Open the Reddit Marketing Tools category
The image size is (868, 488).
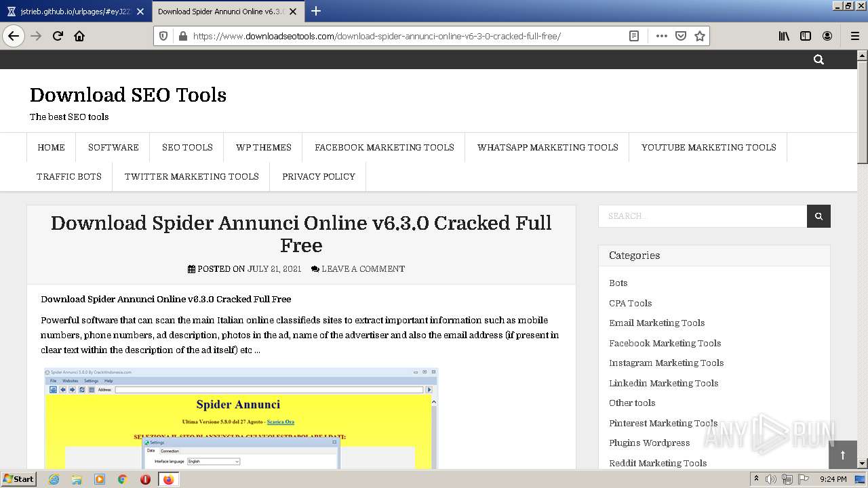pos(658,463)
